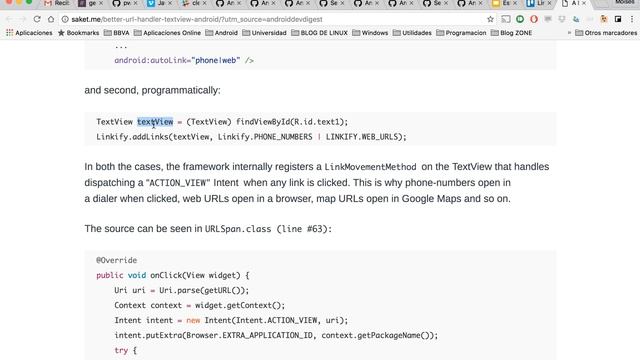Click the highlighted word textView

pyautogui.click(x=155, y=122)
